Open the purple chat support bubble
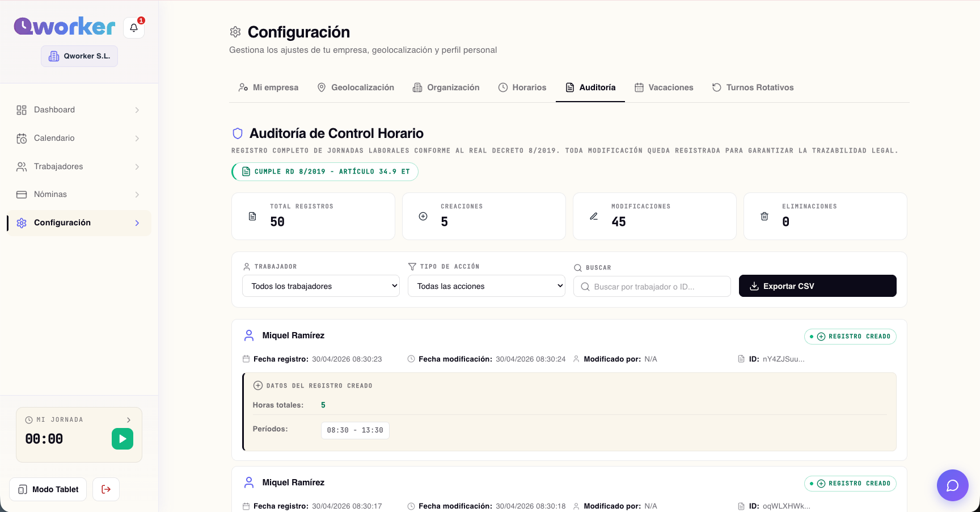980x512 pixels. pyautogui.click(x=953, y=485)
